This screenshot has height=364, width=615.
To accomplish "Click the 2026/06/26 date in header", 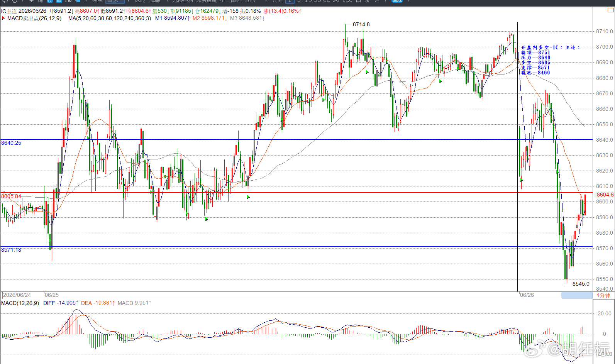I will (x=32, y=11).
